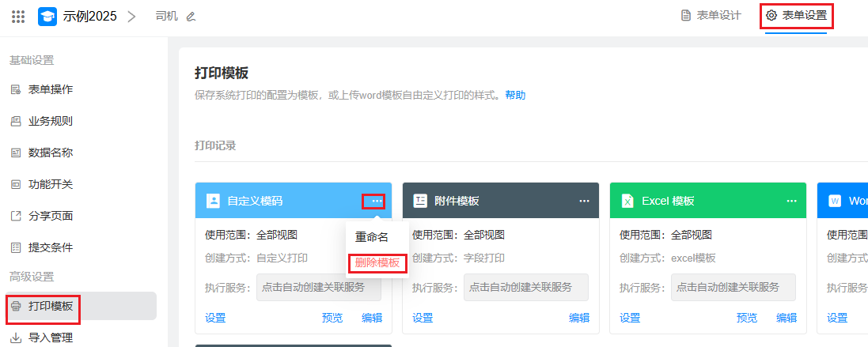
Task: Open 业务规则 in the sidebar
Action: 51,121
